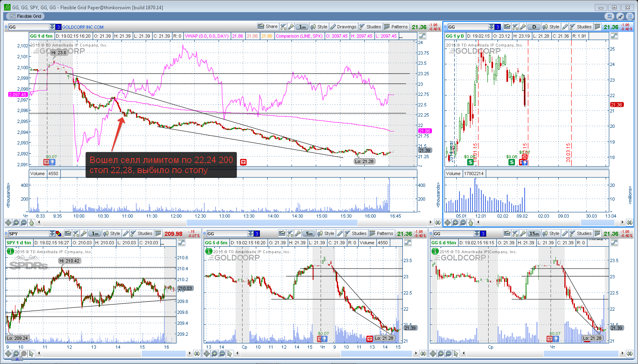Click share icon on SPY chart
The image size is (638, 364).
(x=68, y=233)
